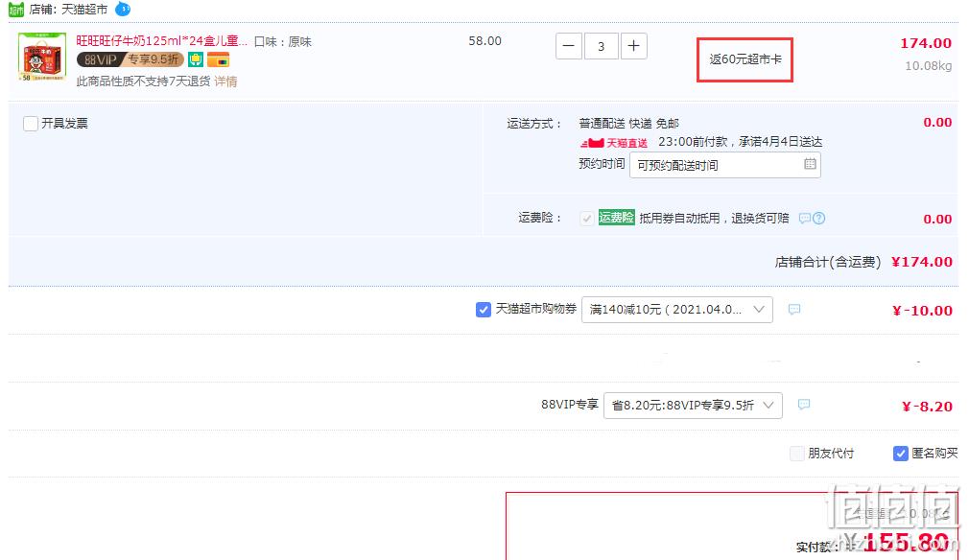The width and height of the screenshot is (969, 560).
Task: Click the coupon discount ¥-10.00
Action: click(x=922, y=311)
